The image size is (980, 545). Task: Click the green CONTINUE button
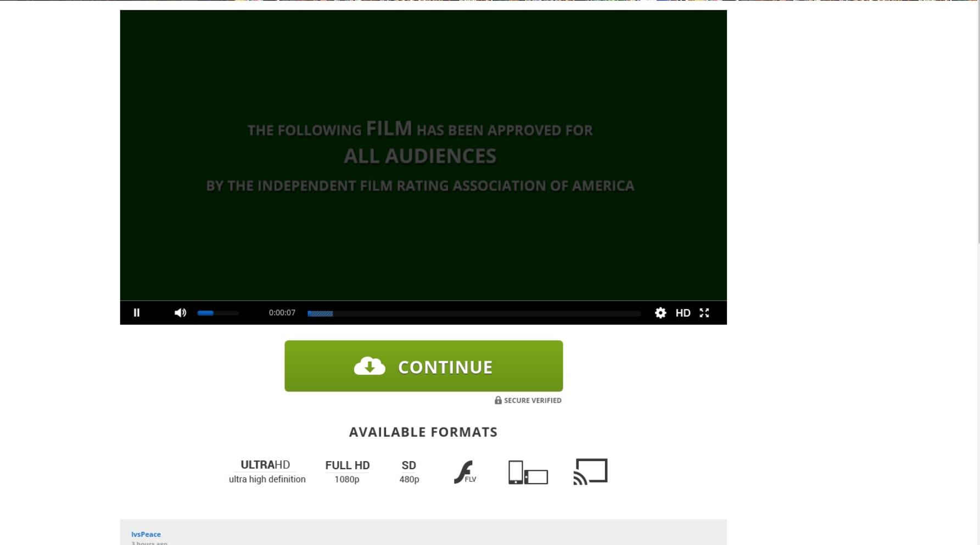[423, 366]
